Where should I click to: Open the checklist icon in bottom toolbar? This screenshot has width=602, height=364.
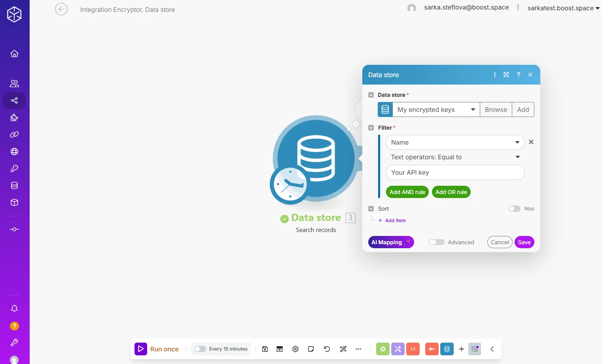click(475, 349)
